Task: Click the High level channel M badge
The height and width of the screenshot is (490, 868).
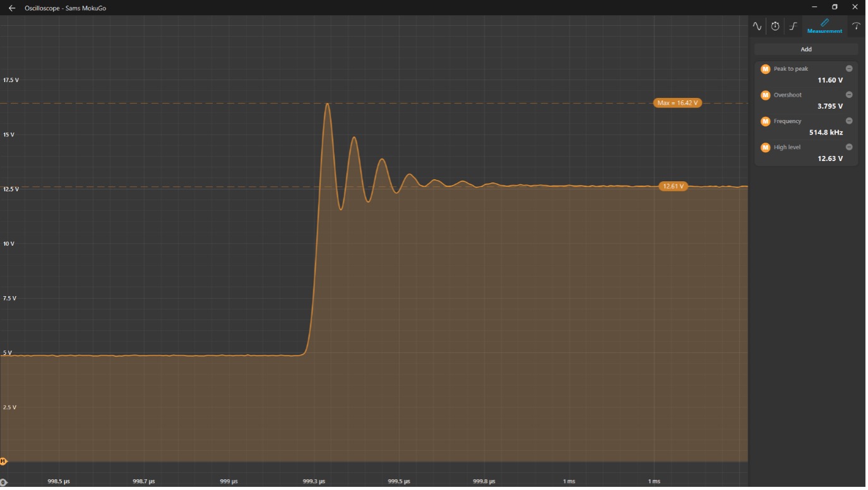Action: click(766, 148)
